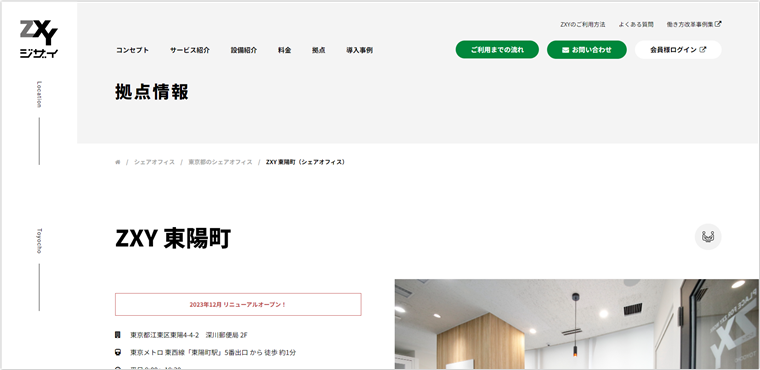Image resolution: width=760 pixels, height=370 pixels.
Task: Click the 拠点情報 page title
Action: 152,92
